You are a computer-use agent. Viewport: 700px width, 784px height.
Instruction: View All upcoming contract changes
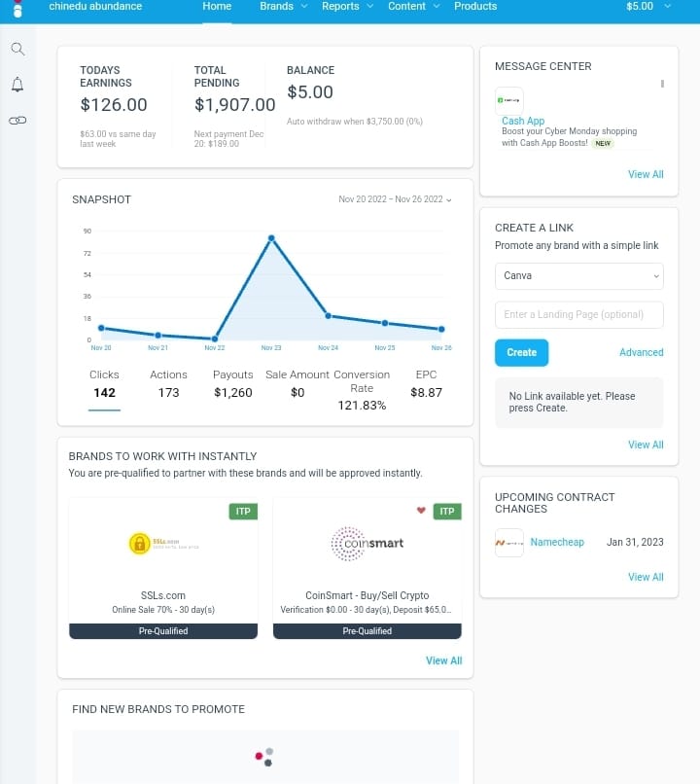(646, 577)
